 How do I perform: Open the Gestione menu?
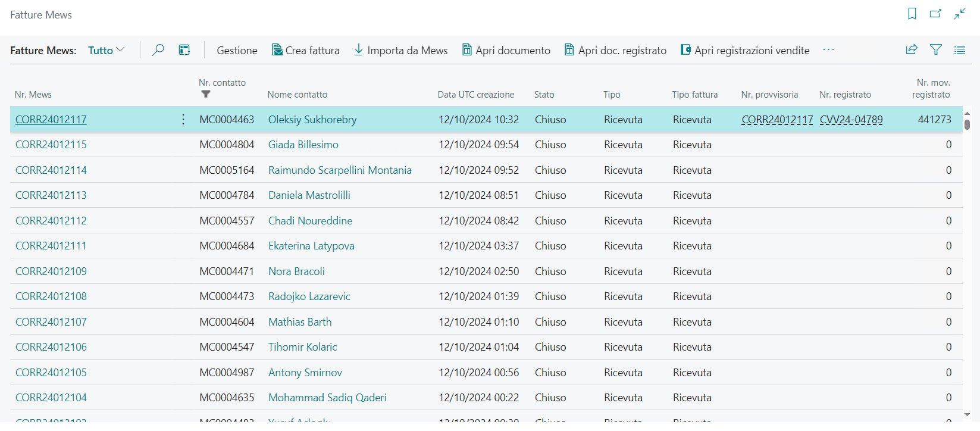click(237, 51)
